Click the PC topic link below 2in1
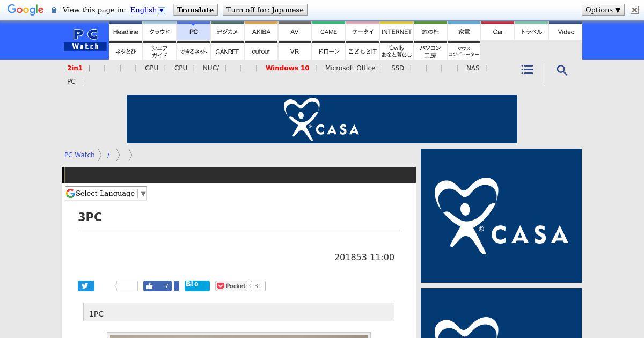Viewport: 644px width, 338px height. [x=71, y=82]
